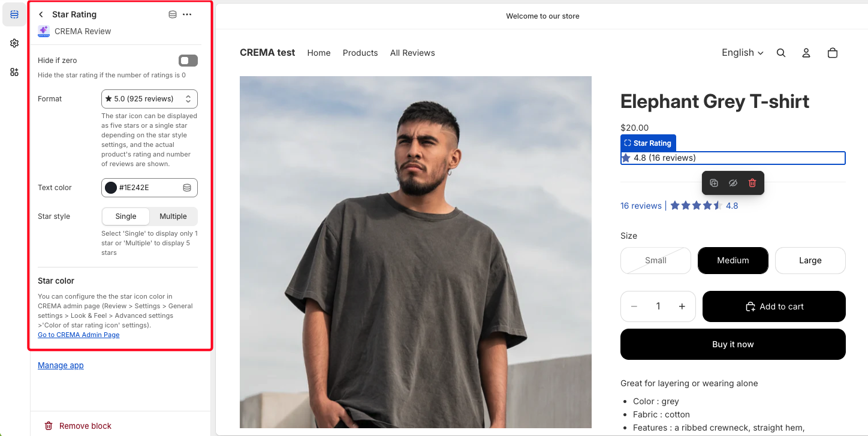Go to the Products menu item

point(360,53)
